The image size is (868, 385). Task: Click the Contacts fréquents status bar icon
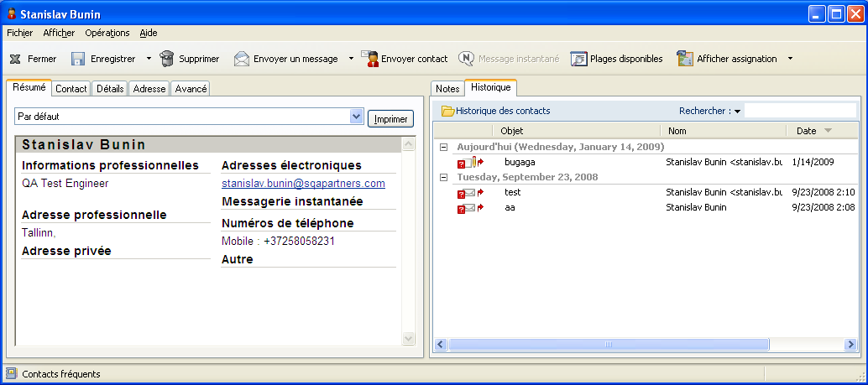[11, 374]
